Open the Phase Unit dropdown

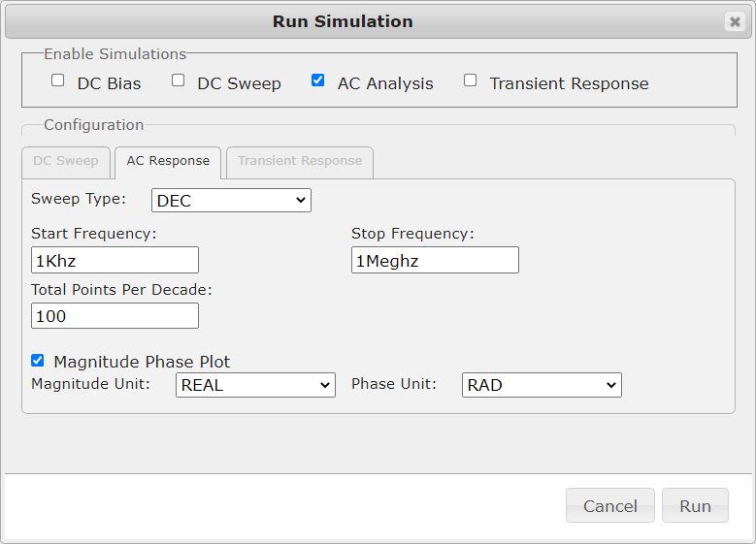(x=542, y=385)
